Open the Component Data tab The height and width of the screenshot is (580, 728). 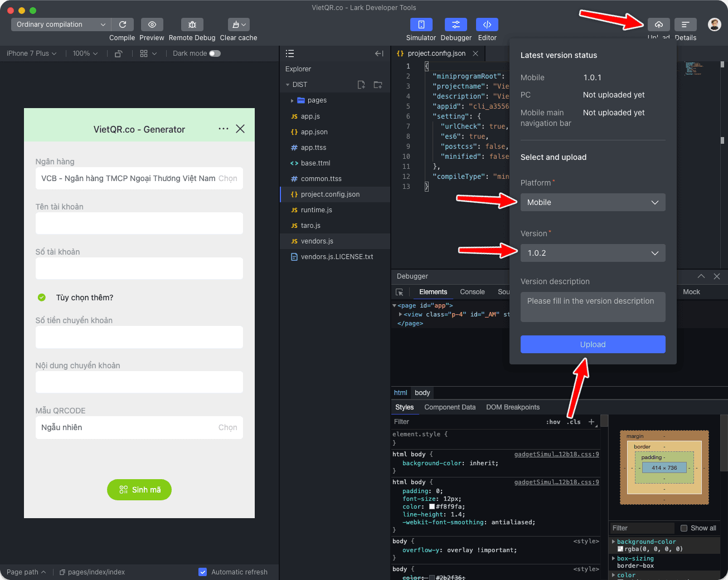coord(450,407)
